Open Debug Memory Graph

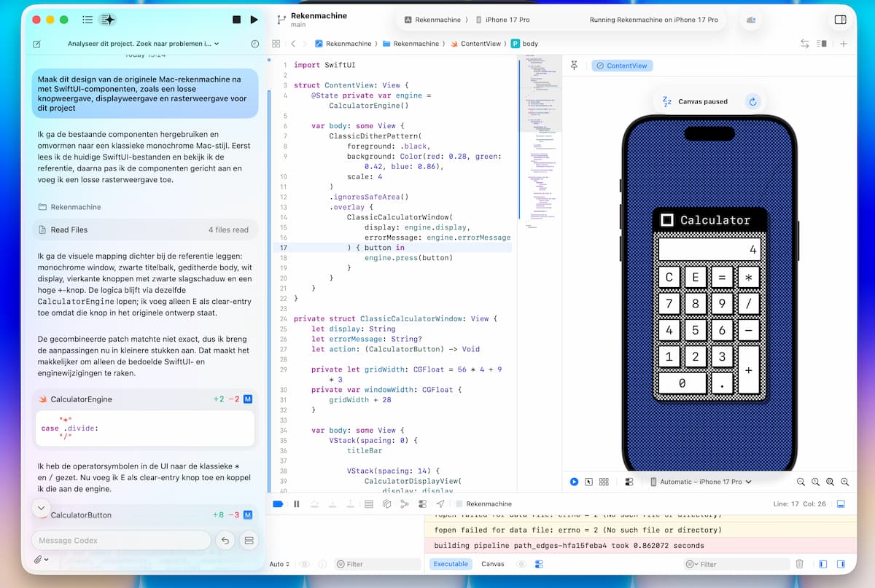click(x=404, y=503)
